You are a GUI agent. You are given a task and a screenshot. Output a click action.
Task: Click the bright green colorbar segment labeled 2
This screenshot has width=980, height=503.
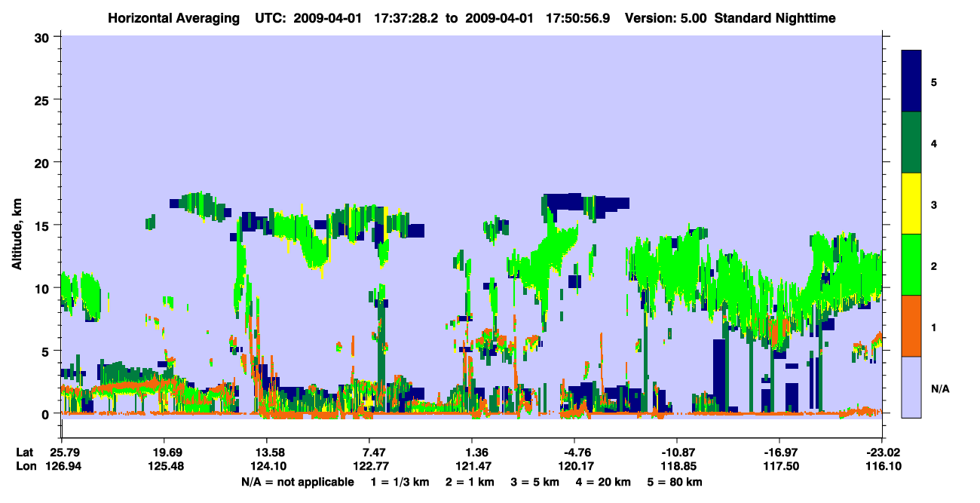point(911,265)
